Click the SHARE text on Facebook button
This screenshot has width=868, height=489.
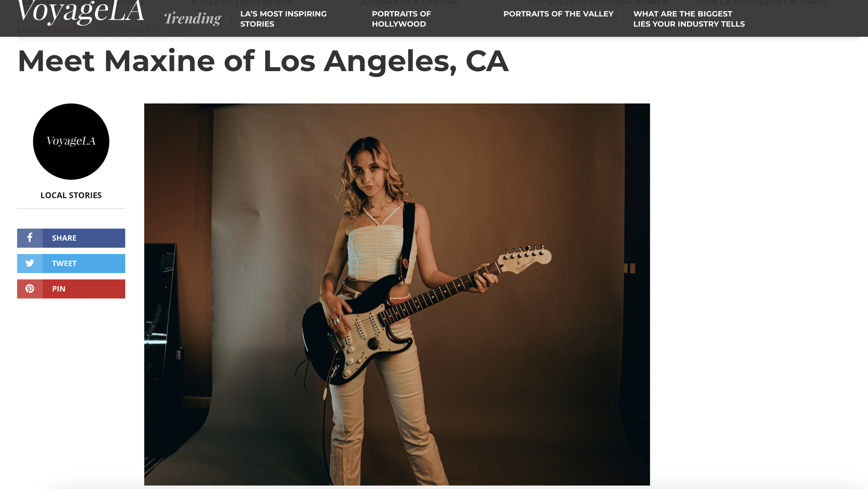coord(64,238)
